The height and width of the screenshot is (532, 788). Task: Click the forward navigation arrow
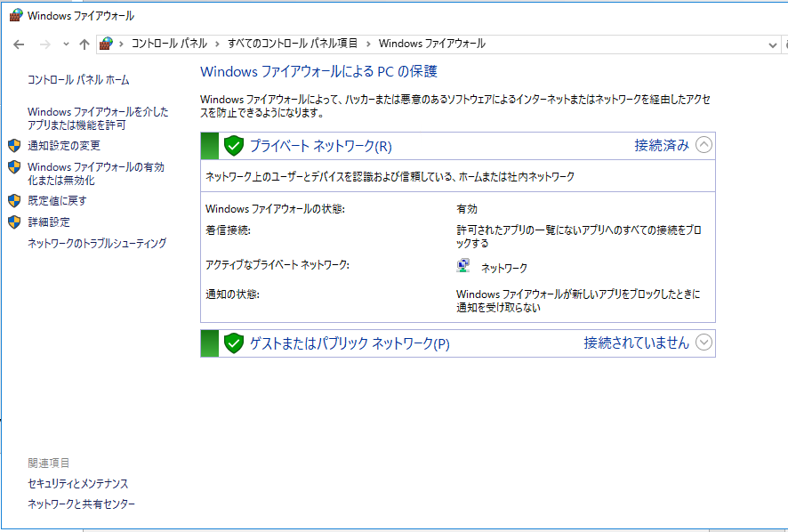coord(45,44)
